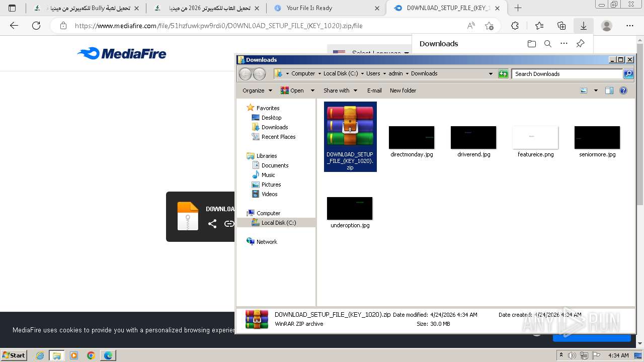Expand the Open button dropdown arrow

[x=312, y=90]
